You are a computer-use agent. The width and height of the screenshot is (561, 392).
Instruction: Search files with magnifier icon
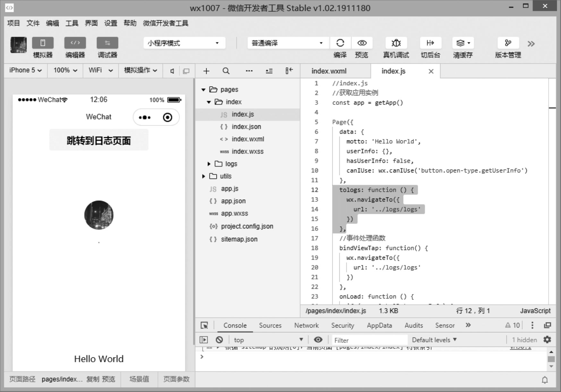[226, 71]
